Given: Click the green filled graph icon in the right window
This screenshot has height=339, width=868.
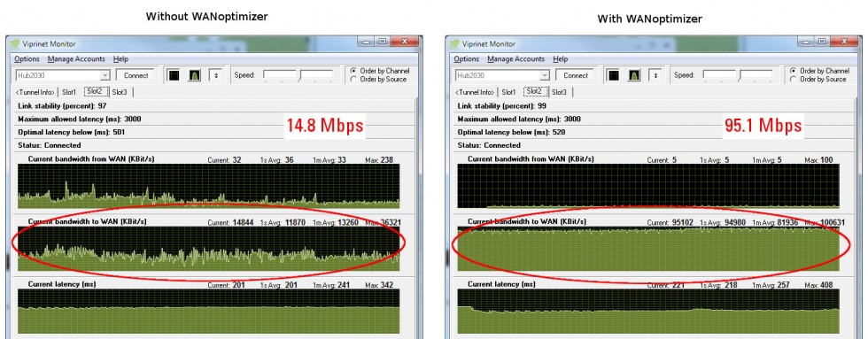Looking at the screenshot, I should click(x=634, y=75).
